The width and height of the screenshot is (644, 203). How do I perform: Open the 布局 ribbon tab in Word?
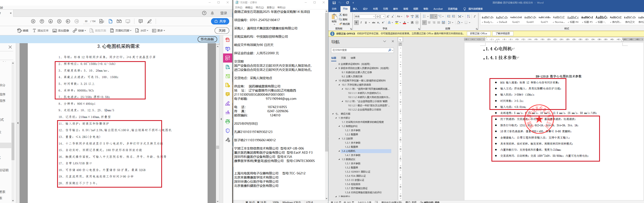click(x=375, y=9)
